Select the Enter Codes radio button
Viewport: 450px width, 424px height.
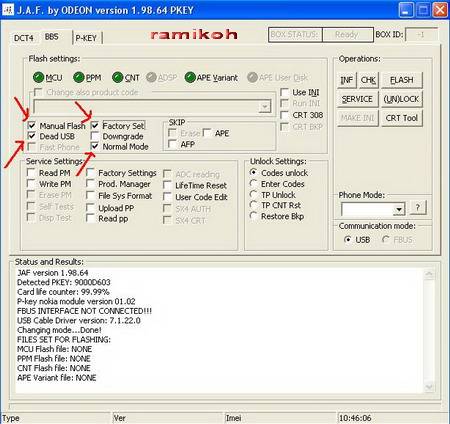pyautogui.click(x=253, y=184)
